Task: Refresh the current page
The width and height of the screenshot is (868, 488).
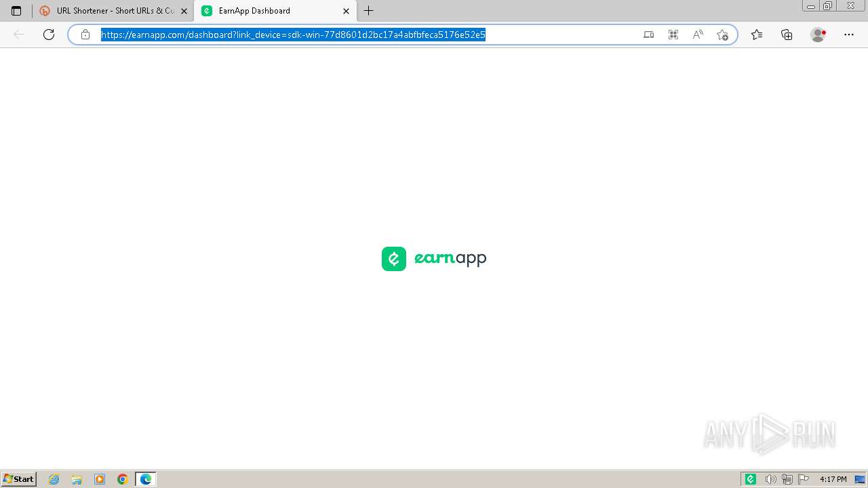Action: pyautogui.click(x=49, y=35)
